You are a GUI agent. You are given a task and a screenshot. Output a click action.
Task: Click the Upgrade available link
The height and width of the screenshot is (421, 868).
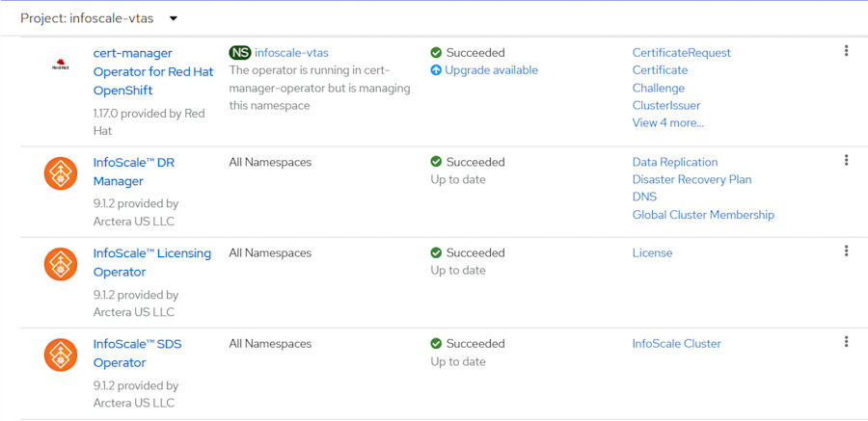pyautogui.click(x=492, y=70)
